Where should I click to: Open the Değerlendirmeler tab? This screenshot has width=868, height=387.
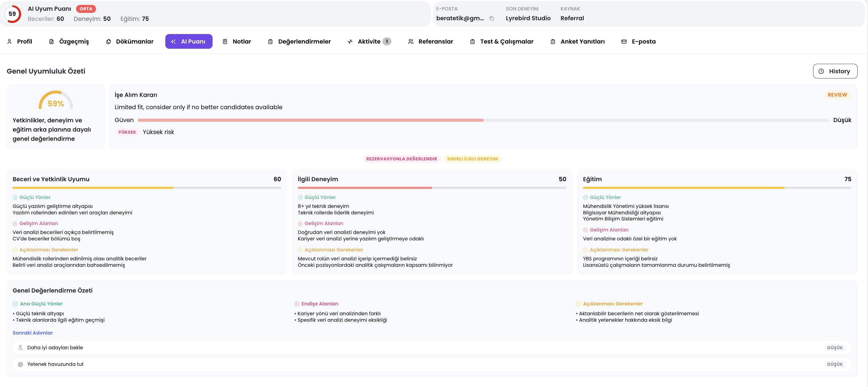[x=299, y=41]
